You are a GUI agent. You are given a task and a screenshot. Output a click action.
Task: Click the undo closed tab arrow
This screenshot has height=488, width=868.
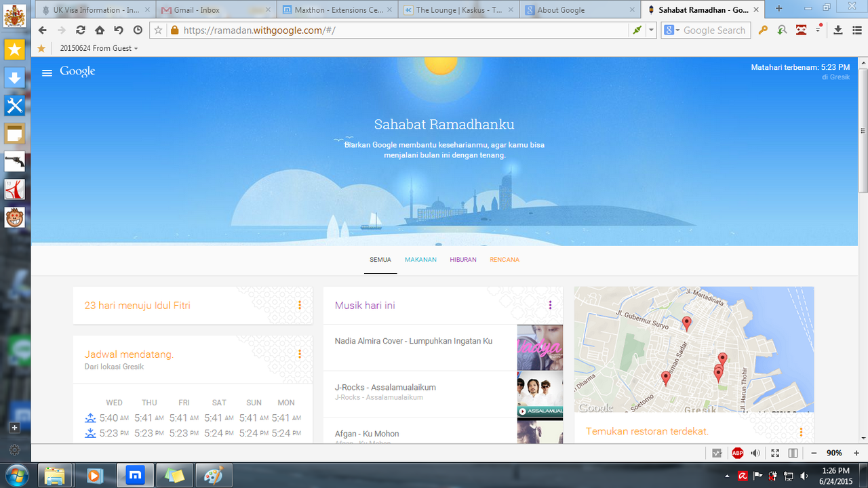pyautogui.click(x=119, y=30)
